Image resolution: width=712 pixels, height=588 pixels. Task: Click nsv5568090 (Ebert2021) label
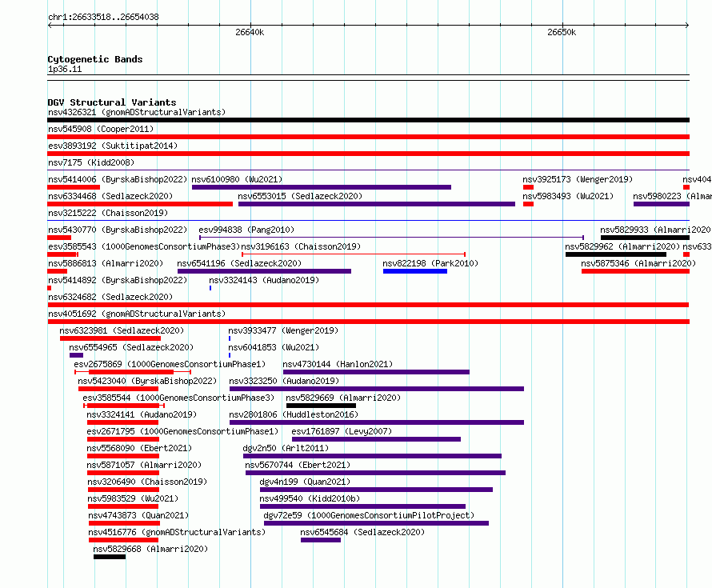tap(139, 448)
